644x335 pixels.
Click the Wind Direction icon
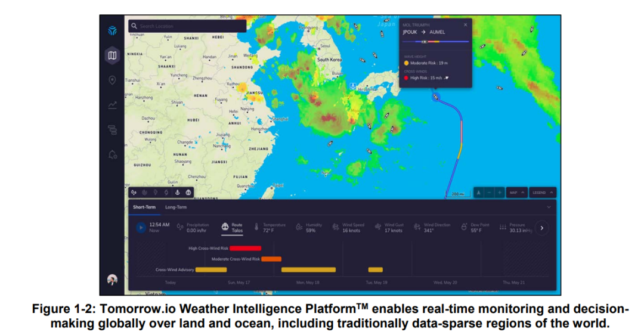(x=417, y=227)
